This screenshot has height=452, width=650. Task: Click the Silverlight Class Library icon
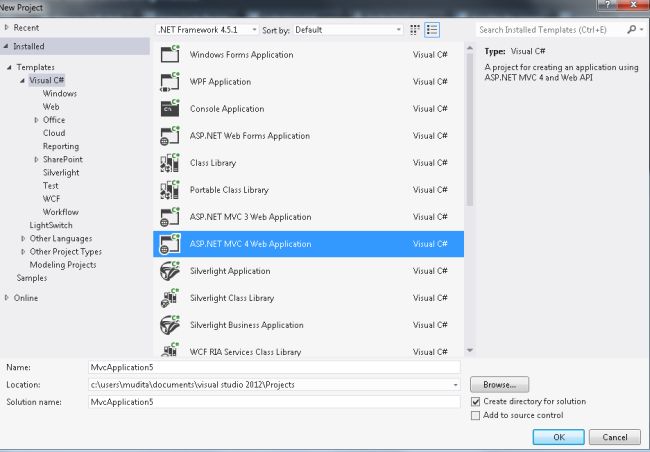coord(170,298)
